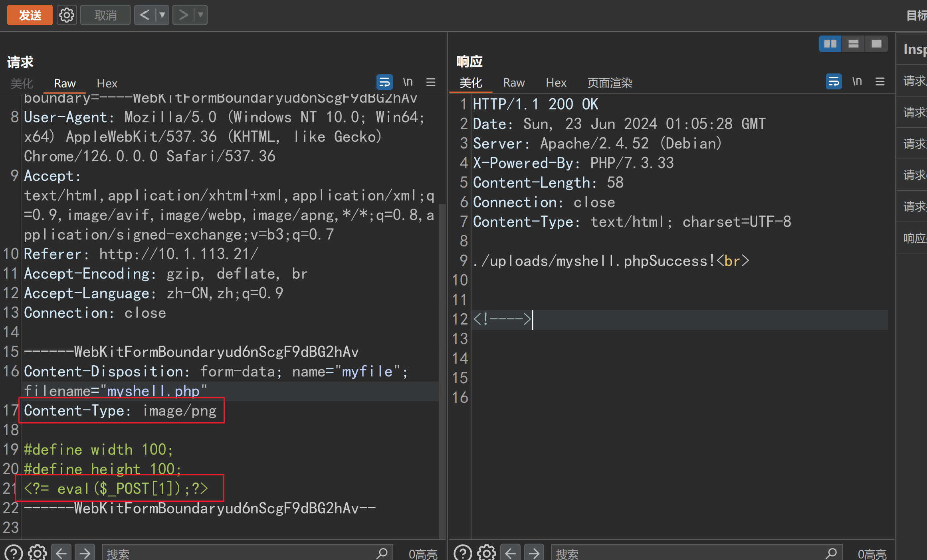This screenshot has width=927, height=560.
Task: Toggle non-printable \n characters in response panel
Action: (x=857, y=81)
